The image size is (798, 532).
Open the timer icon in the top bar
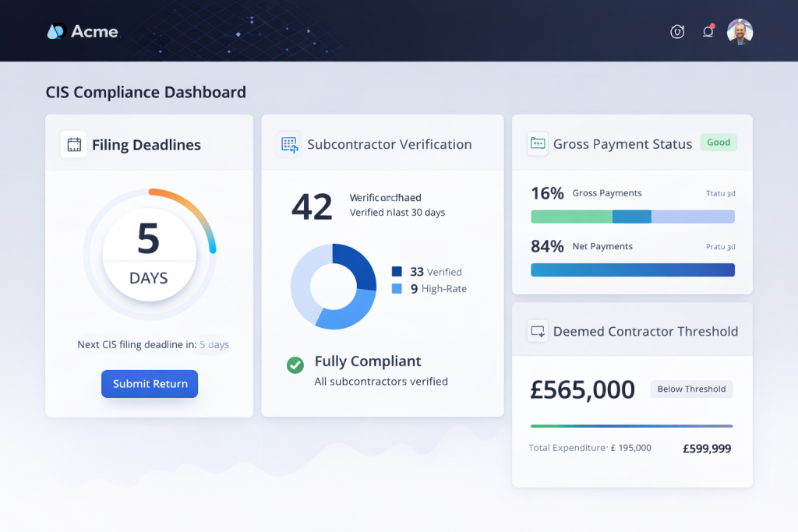(677, 32)
